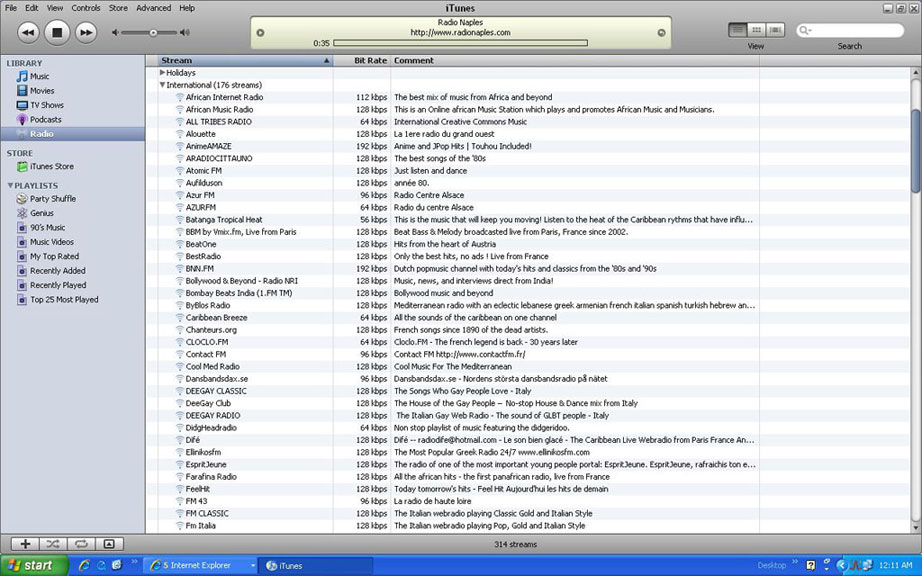Open the Store menu
The height and width of the screenshot is (576, 922).
coord(118,8)
